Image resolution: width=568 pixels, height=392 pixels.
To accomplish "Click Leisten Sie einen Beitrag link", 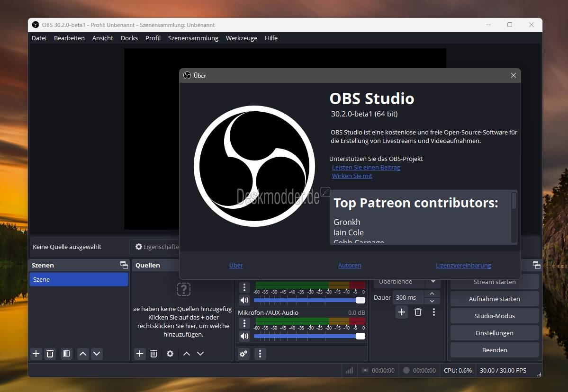I will tap(366, 167).
